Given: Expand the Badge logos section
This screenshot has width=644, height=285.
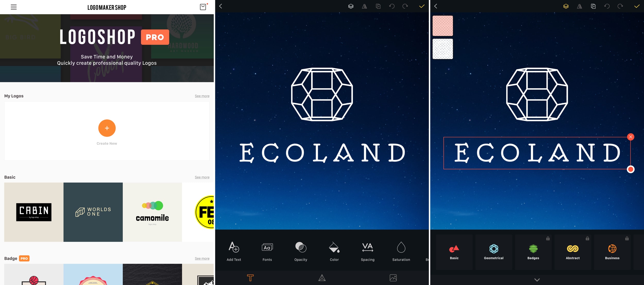Looking at the screenshot, I should [x=202, y=258].
